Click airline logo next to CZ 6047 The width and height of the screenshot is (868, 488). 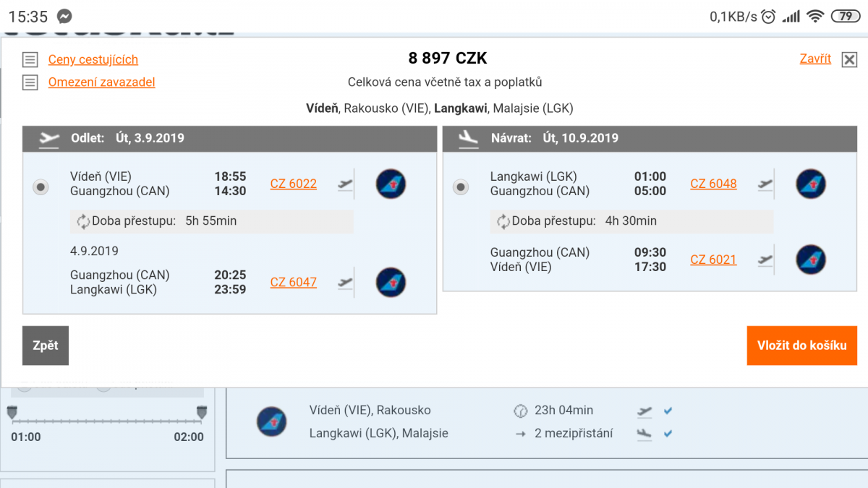(x=391, y=282)
